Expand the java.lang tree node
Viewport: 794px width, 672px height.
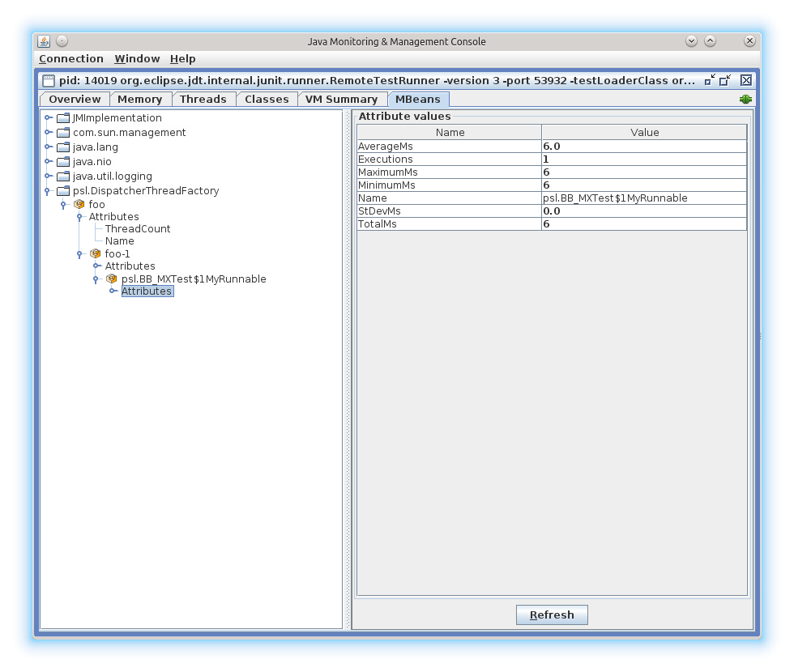[x=49, y=147]
